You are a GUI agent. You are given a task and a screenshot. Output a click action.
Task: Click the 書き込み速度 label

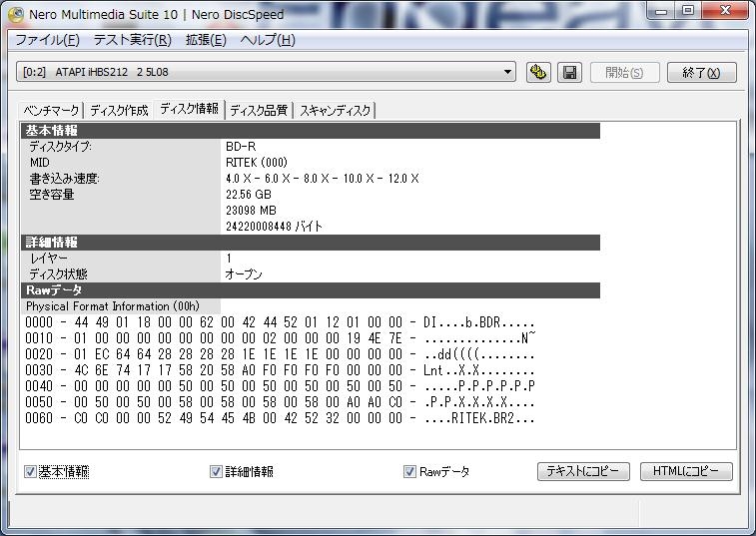point(64,179)
